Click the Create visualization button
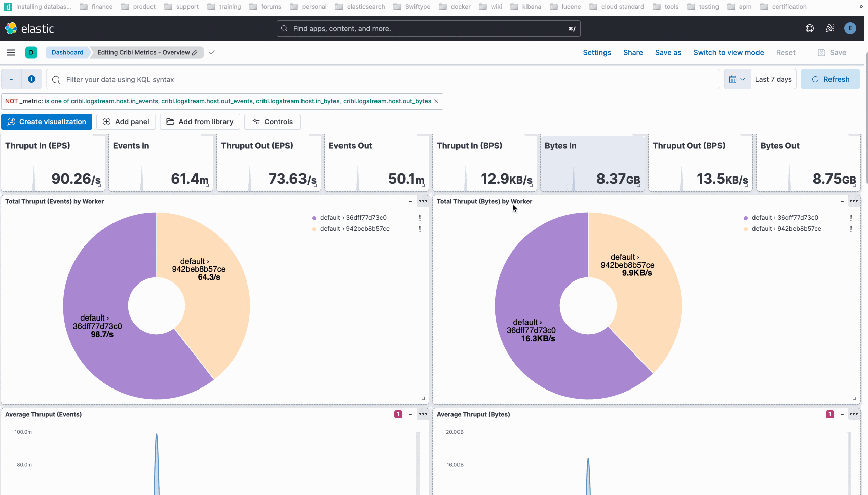Screen dimensions: 868x495 [47, 121]
